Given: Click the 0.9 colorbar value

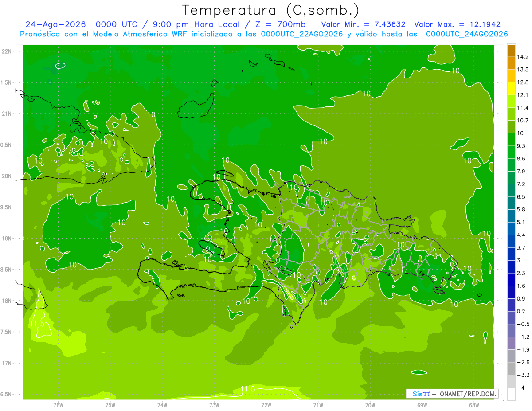Looking at the screenshot, I should (x=521, y=298).
